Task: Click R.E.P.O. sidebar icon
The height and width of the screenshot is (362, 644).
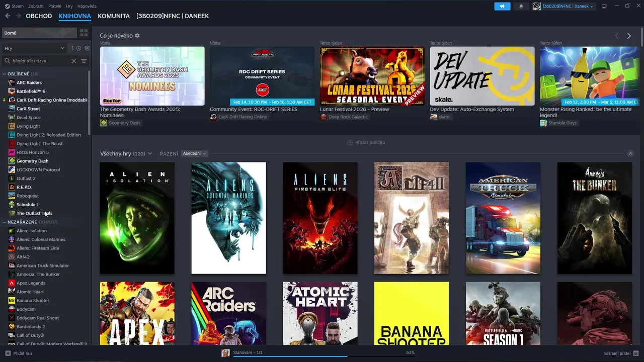Action: pyautogui.click(x=12, y=187)
